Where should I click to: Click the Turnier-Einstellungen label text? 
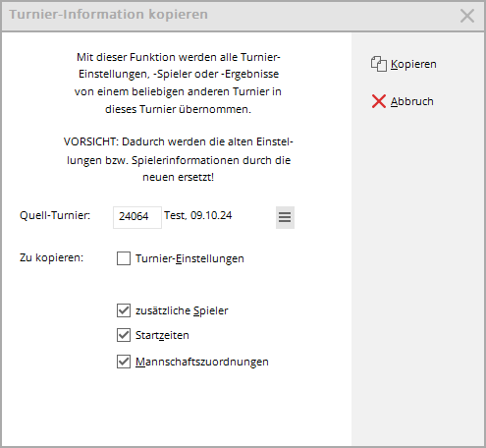189,258
